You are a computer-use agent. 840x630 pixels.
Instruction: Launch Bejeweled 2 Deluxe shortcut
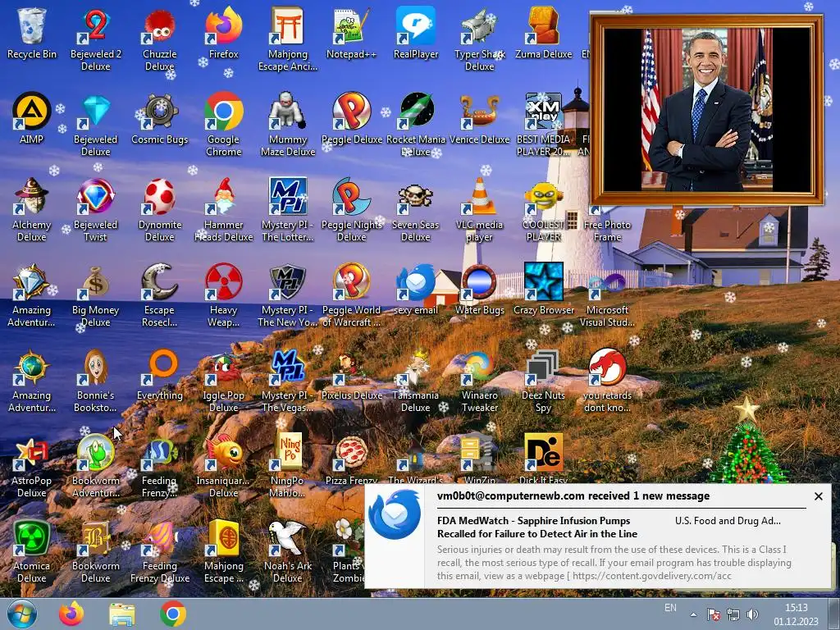pyautogui.click(x=95, y=39)
